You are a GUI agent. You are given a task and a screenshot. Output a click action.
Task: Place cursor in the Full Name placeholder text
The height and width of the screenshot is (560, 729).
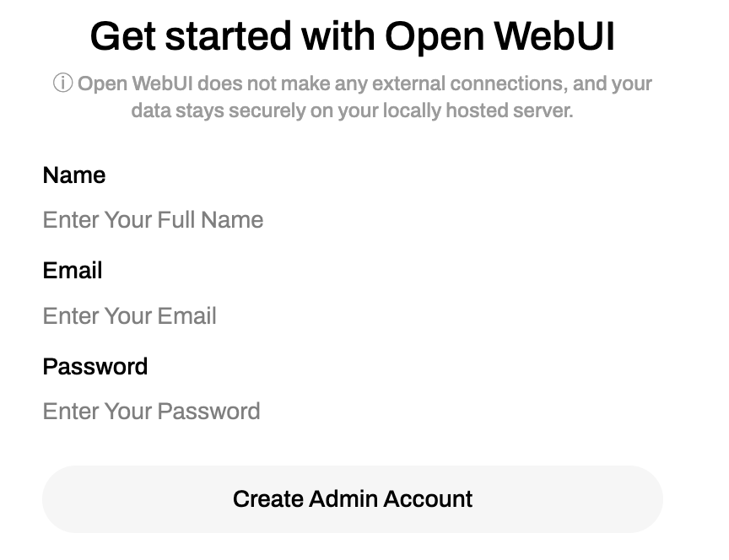[x=153, y=220]
